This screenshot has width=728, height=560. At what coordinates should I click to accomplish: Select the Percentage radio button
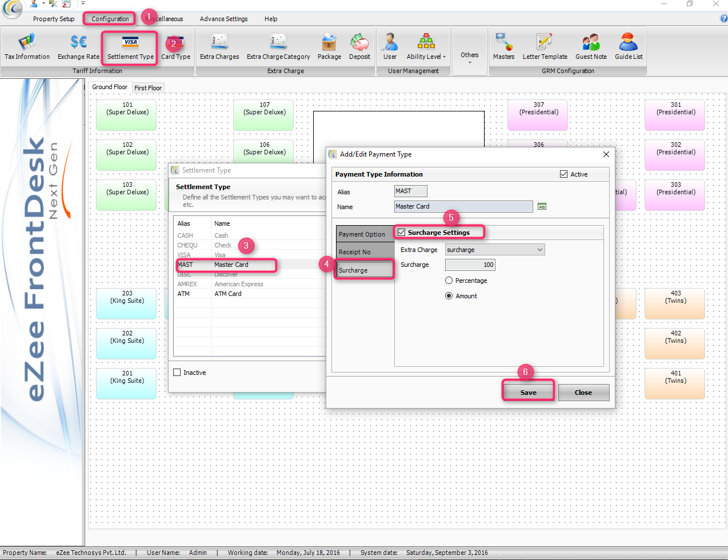pyautogui.click(x=449, y=281)
